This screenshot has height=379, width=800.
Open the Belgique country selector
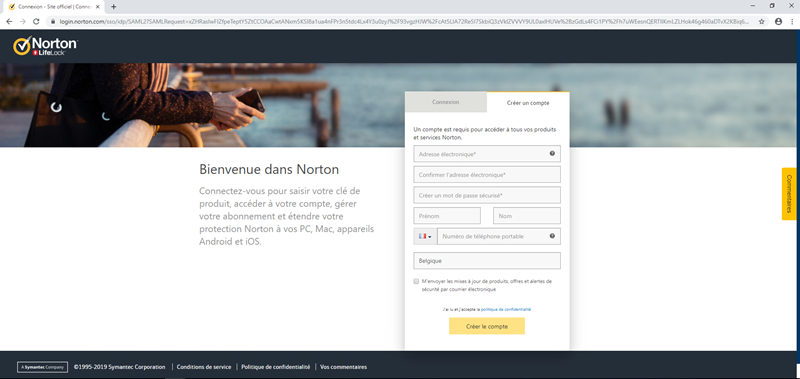[487, 261]
